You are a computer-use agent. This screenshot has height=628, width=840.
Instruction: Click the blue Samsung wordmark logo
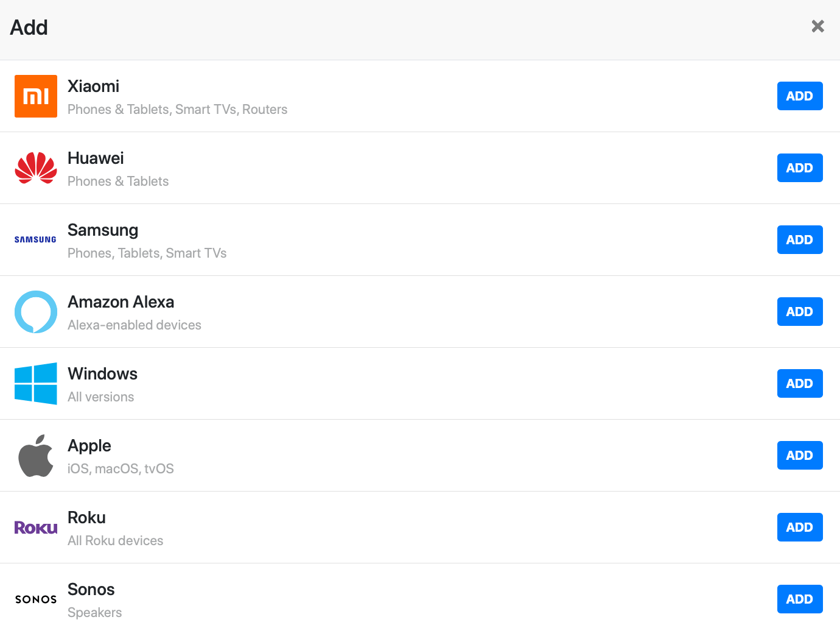pyautogui.click(x=35, y=240)
